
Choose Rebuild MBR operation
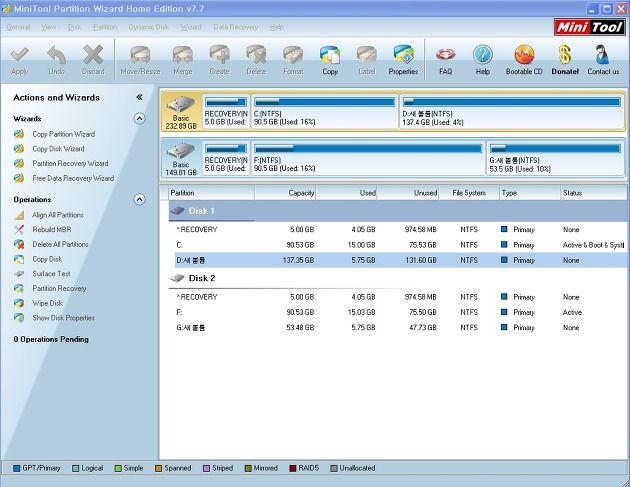point(52,229)
